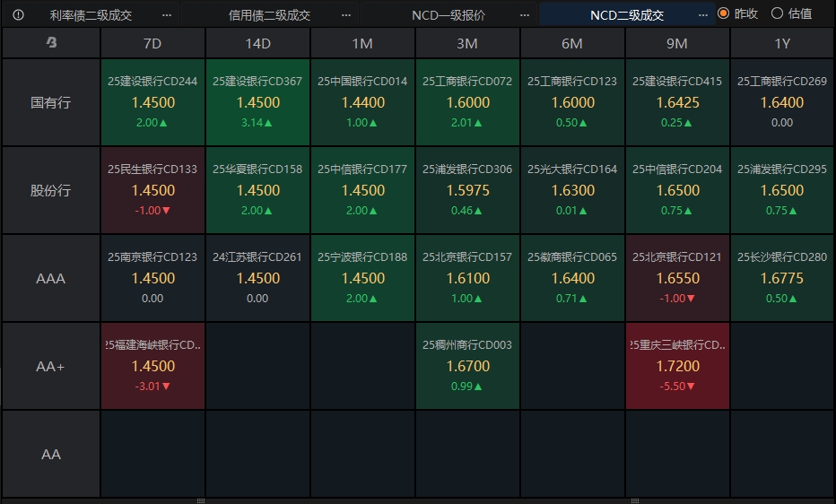Click 25浦发银行CD295 cell
The height and width of the screenshot is (504, 836).
[783, 190]
